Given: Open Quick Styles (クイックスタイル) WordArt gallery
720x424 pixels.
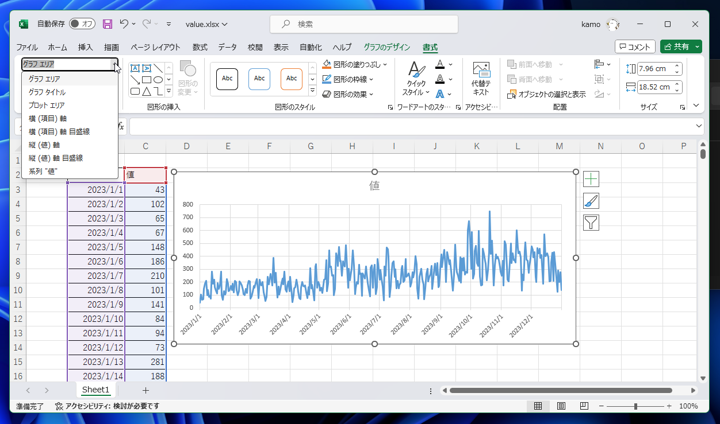Looking at the screenshot, I should click(x=415, y=79).
